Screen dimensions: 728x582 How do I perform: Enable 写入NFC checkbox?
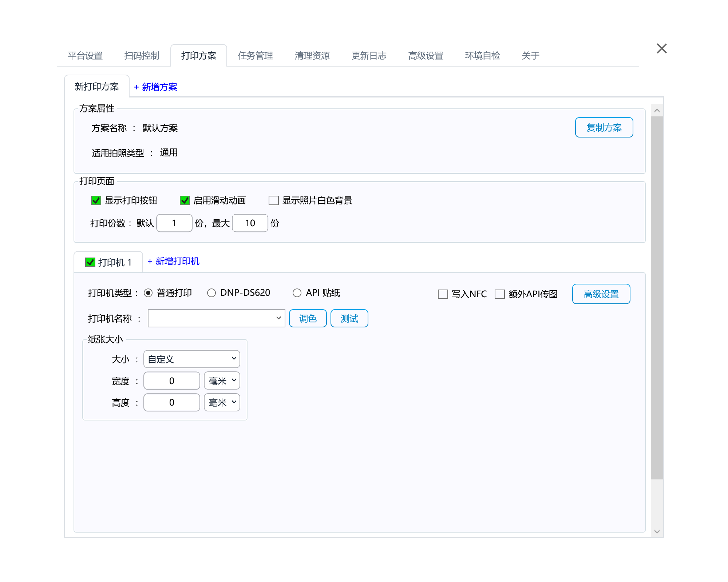[x=443, y=294]
